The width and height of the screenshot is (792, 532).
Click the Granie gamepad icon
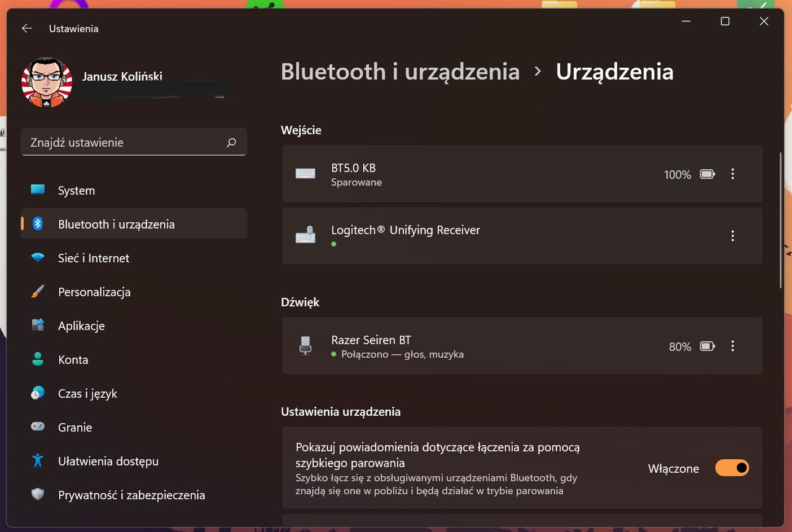click(x=38, y=427)
